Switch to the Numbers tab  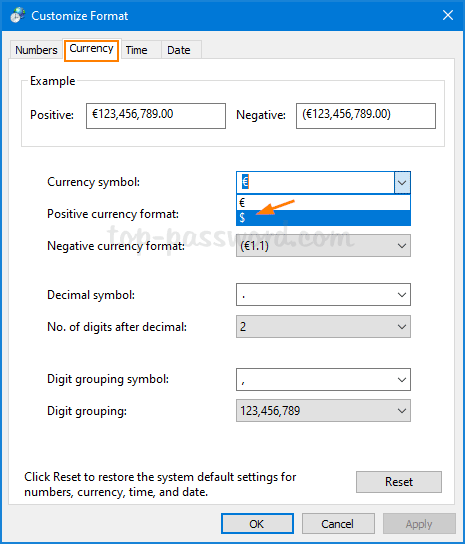click(x=36, y=50)
